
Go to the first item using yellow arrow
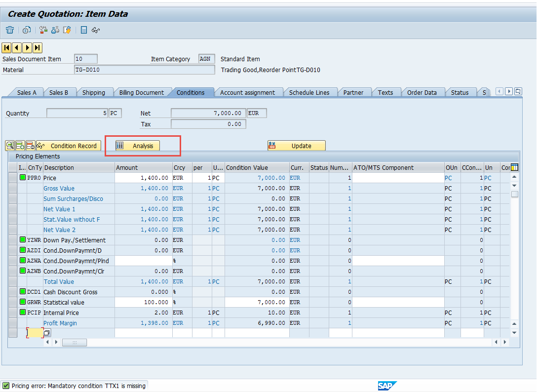click(6, 47)
